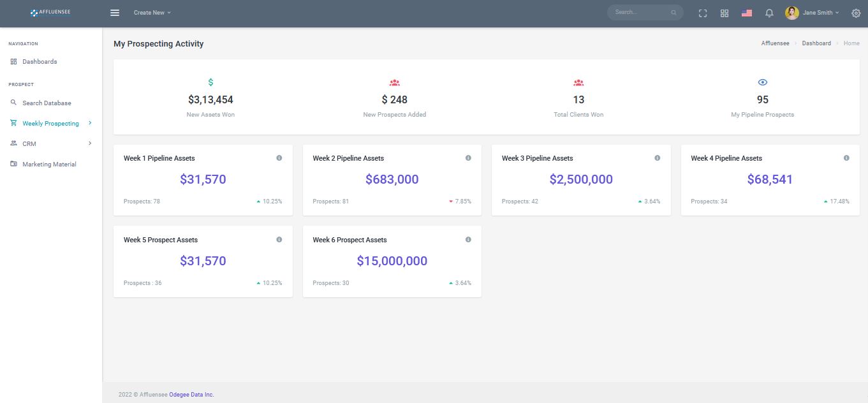Show Week 1 Pipeline Assets info icon
The width and height of the screenshot is (868, 403).
click(x=279, y=158)
